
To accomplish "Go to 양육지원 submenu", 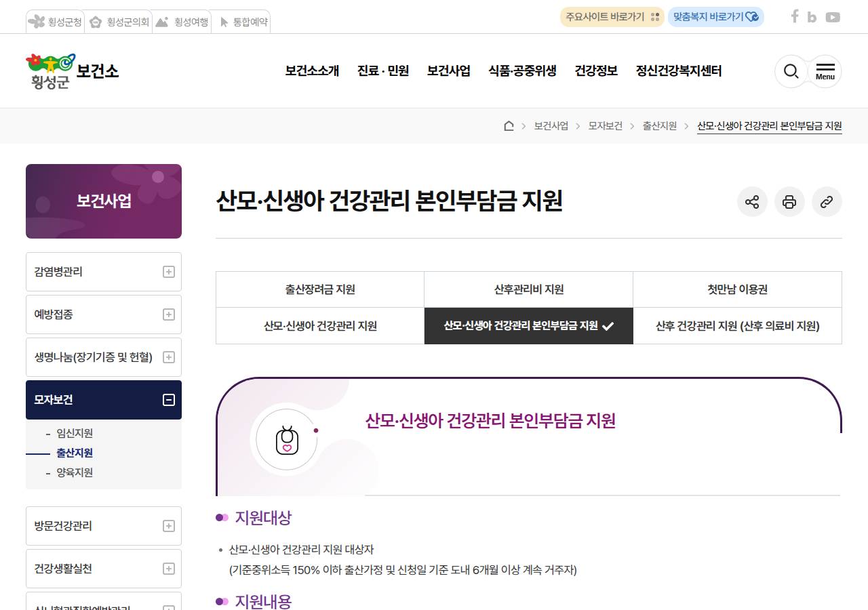I will pos(75,472).
